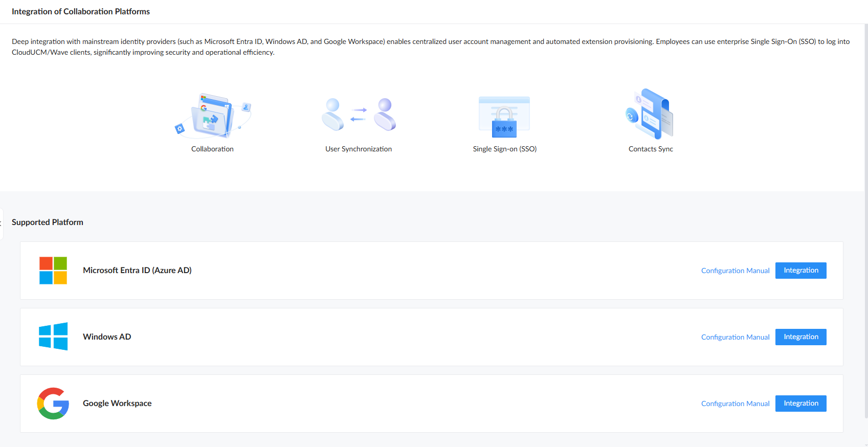Expand the collapsed side panel handle

[x=2, y=223]
